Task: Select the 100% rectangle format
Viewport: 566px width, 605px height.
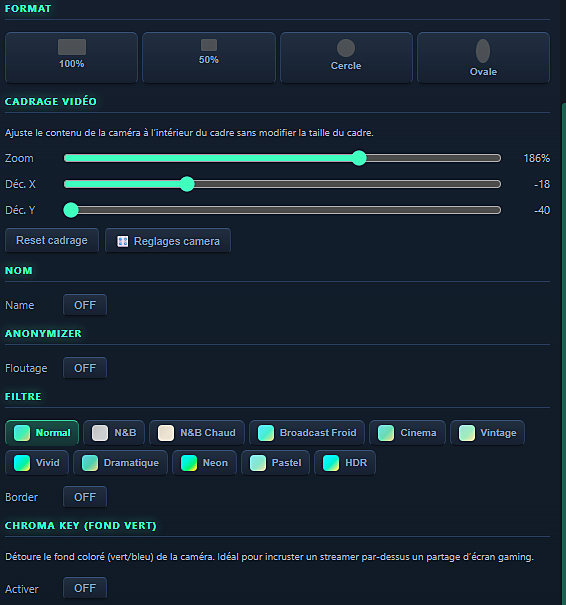Action: point(71,57)
